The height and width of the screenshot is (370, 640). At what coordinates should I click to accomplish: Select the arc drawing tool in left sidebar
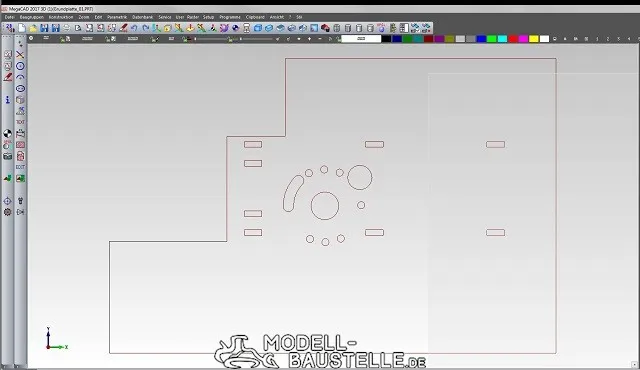point(20,77)
